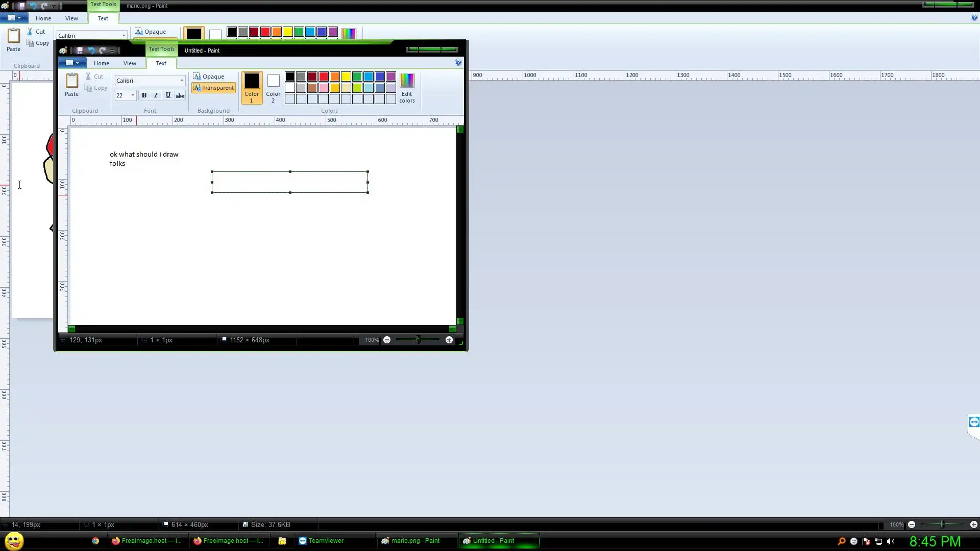Toggle bold text formatting
The width and height of the screenshot is (980, 551).
[x=144, y=95]
